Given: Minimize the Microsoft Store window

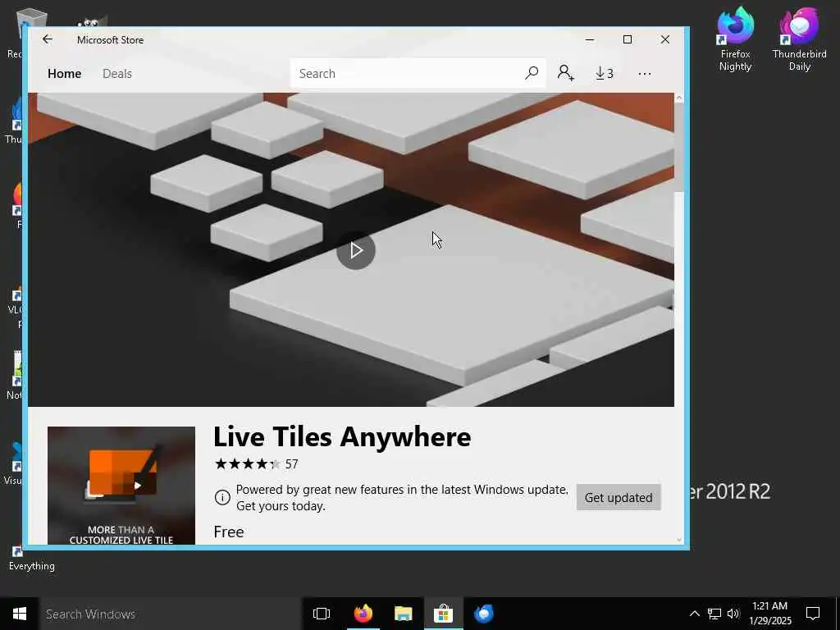Looking at the screenshot, I should (x=590, y=39).
